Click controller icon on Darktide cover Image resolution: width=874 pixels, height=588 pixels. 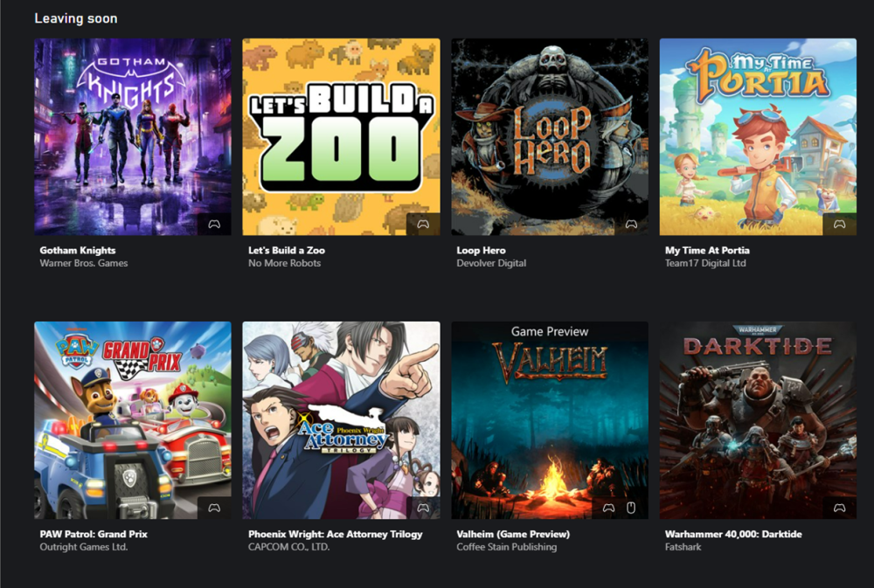click(x=839, y=508)
